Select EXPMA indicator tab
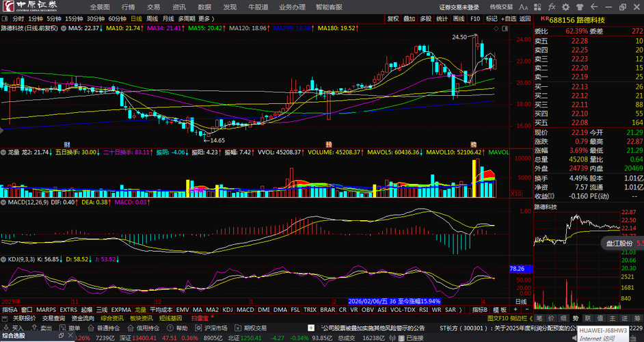This screenshot has height=342, width=644. click(121, 310)
